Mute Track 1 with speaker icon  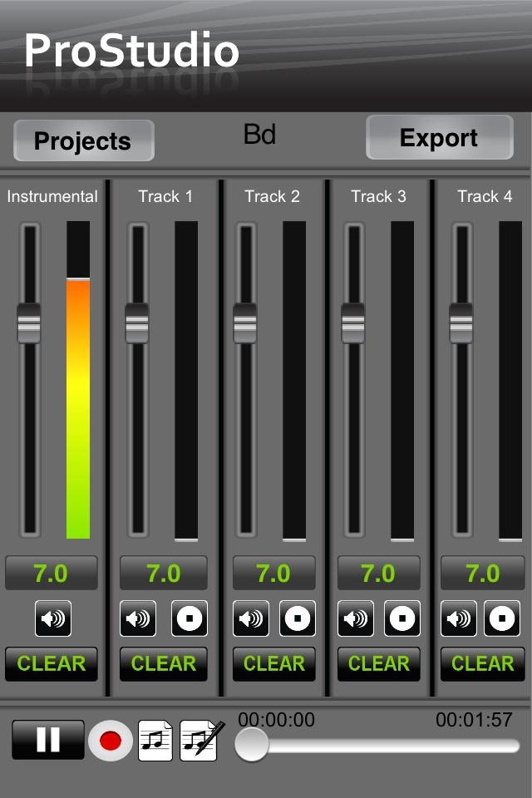click(138, 618)
